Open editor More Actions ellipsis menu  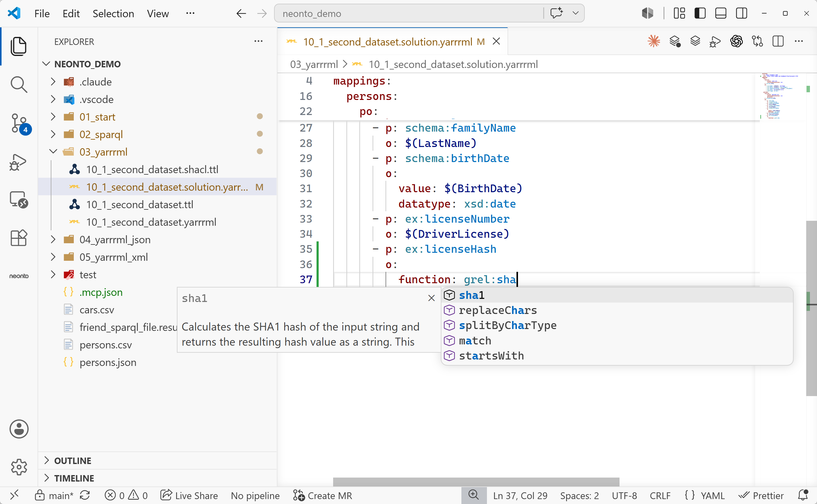(799, 41)
